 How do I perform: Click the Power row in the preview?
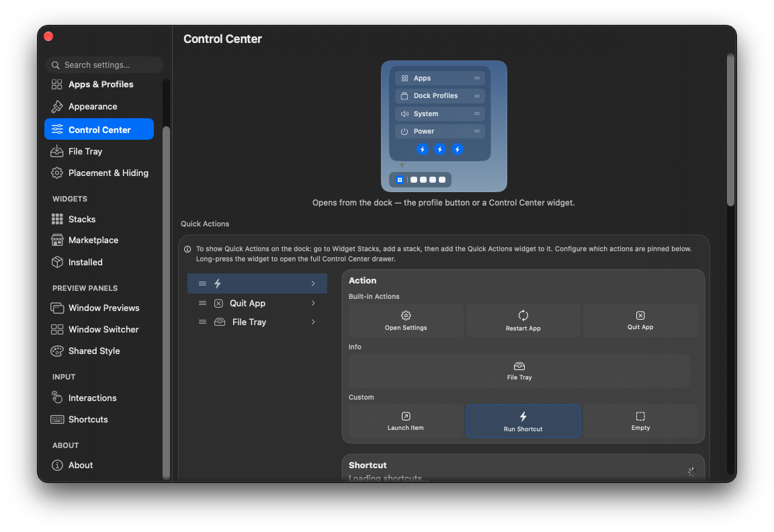pyautogui.click(x=440, y=131)
